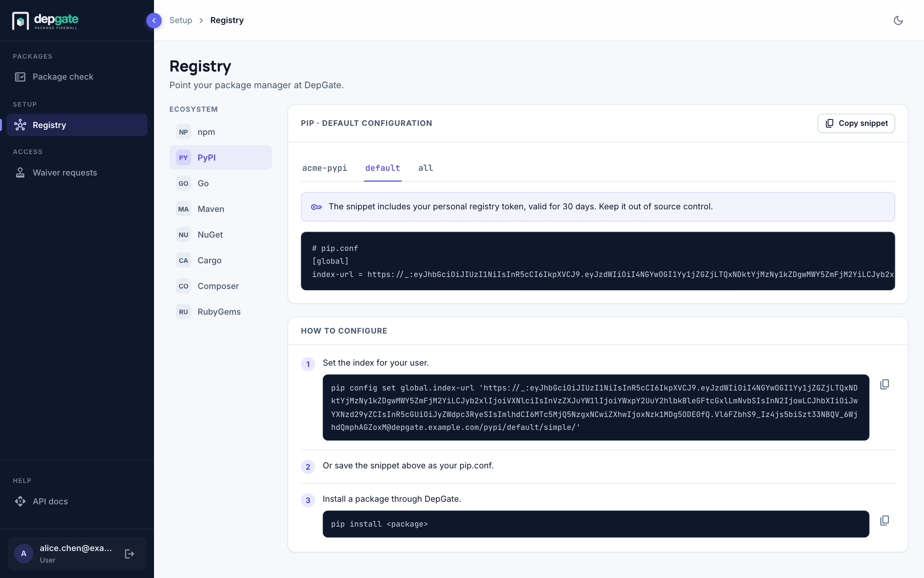Screen dimensions: 924x578
Task: Switch to acme-pypi tab
Action: [325, 168]
